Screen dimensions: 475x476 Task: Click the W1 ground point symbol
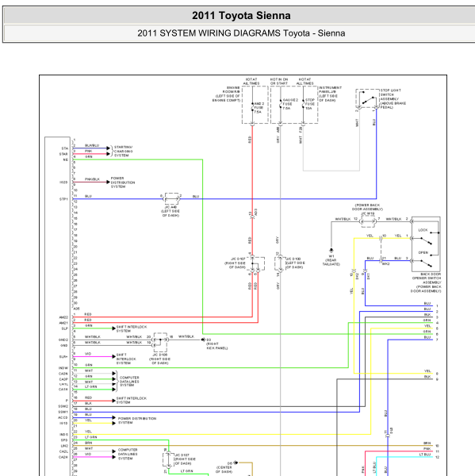click(331, 251)
